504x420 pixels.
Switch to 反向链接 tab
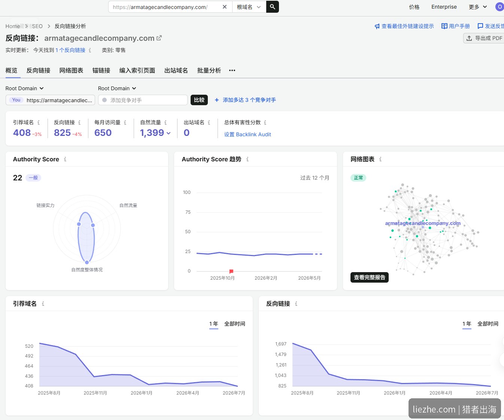38,70
